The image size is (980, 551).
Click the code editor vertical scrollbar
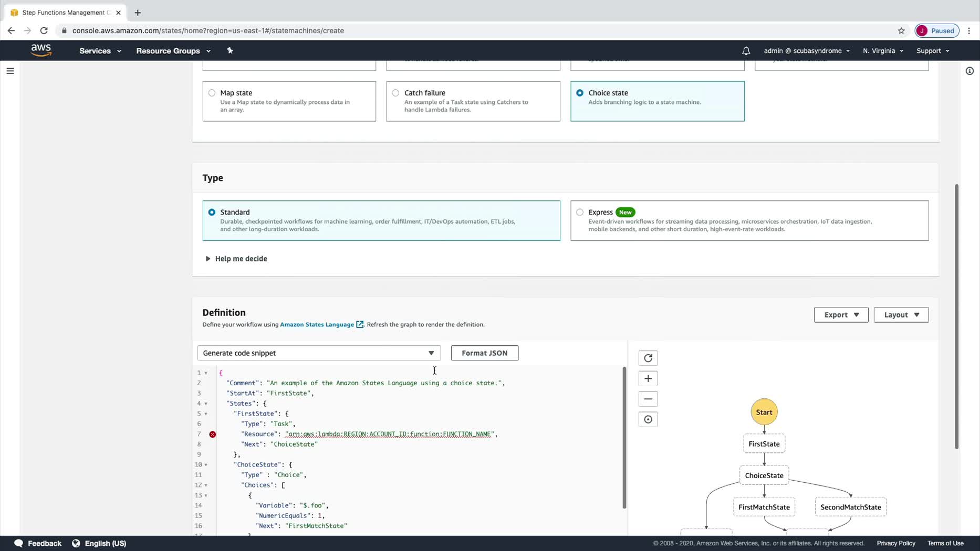(x=624, y=438)
